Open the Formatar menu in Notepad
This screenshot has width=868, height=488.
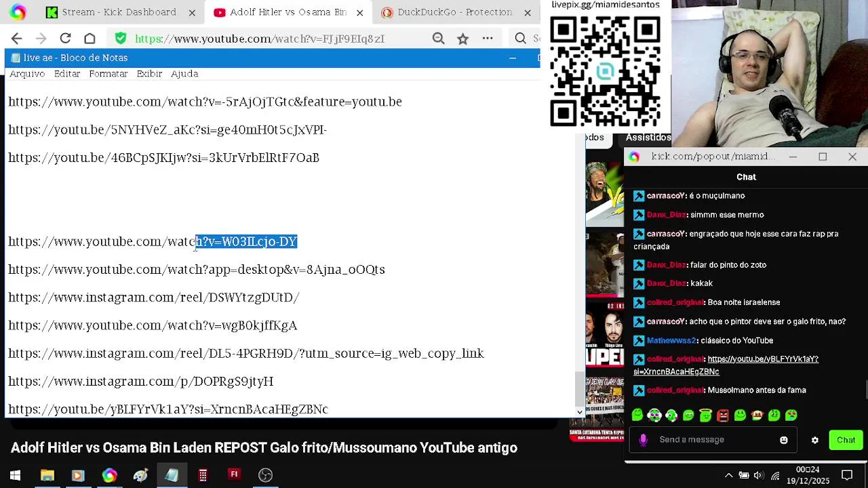tap(108, 74)
